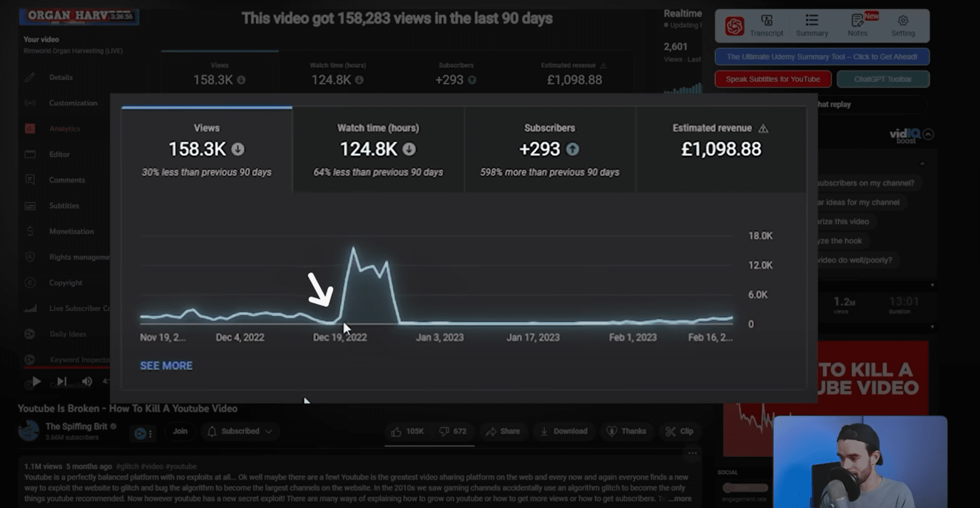Open the Notes tool
980x508 pixels.
858,26
